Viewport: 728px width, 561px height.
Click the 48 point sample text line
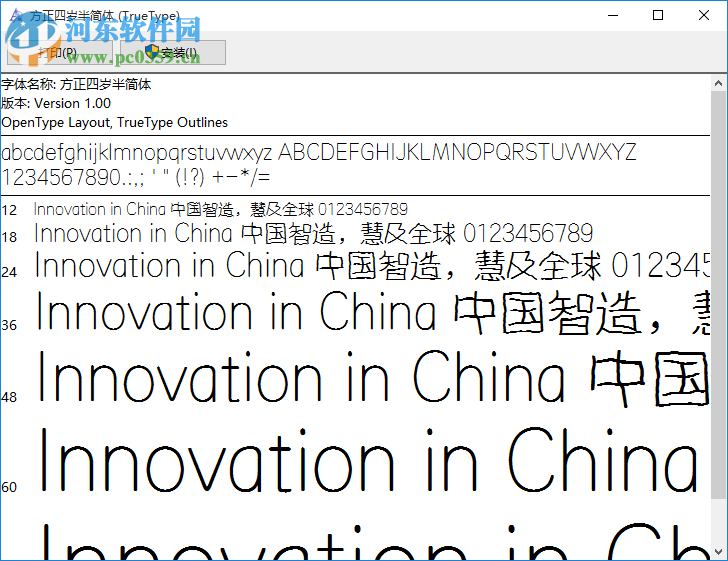point(373,378)
